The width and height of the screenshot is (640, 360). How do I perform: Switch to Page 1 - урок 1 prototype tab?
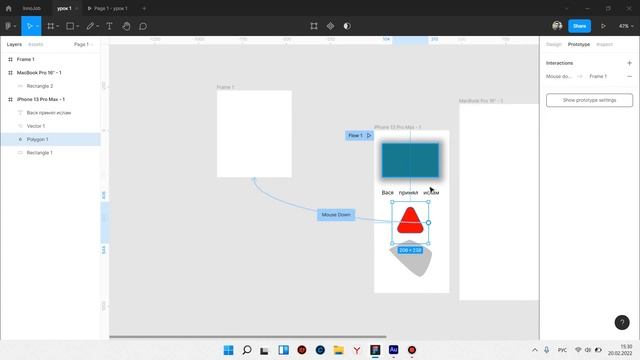[x=107, y=8]
